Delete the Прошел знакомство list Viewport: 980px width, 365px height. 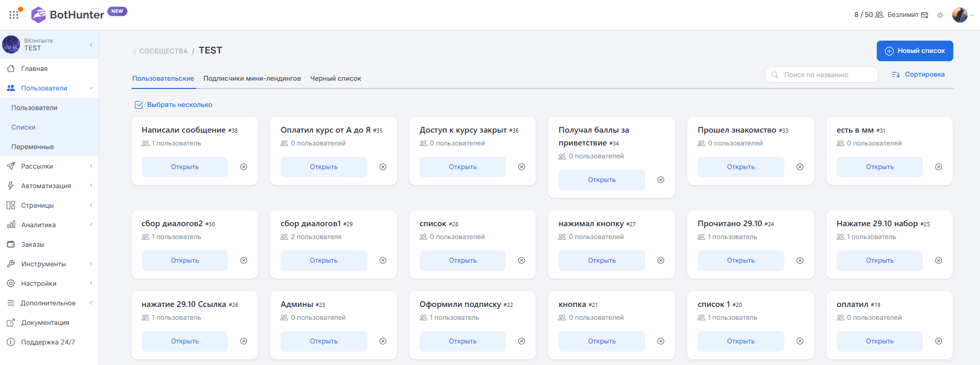click(x=800, y=167)
